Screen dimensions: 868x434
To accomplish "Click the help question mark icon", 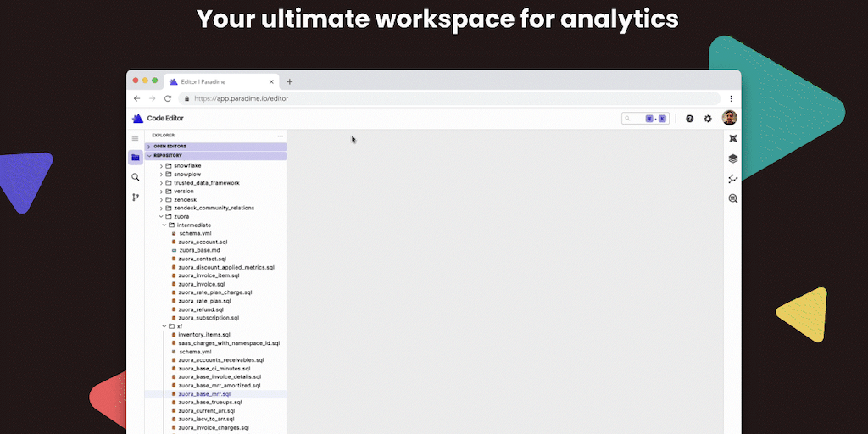I will point(689,119).
